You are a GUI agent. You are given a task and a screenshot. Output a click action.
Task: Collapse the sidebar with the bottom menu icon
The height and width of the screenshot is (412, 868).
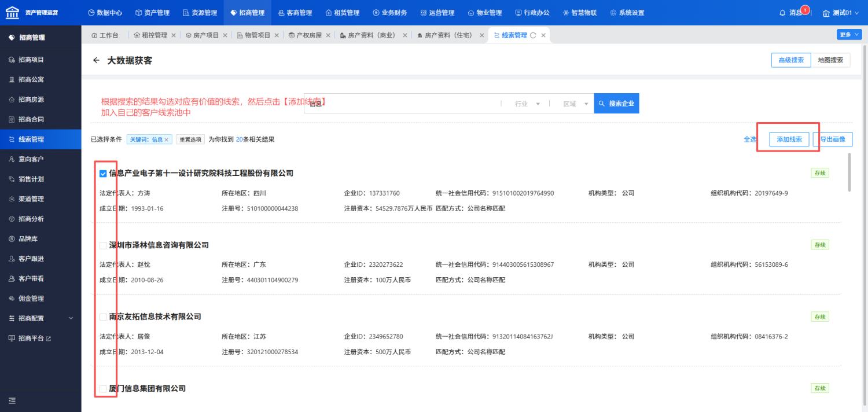point(12,400)
